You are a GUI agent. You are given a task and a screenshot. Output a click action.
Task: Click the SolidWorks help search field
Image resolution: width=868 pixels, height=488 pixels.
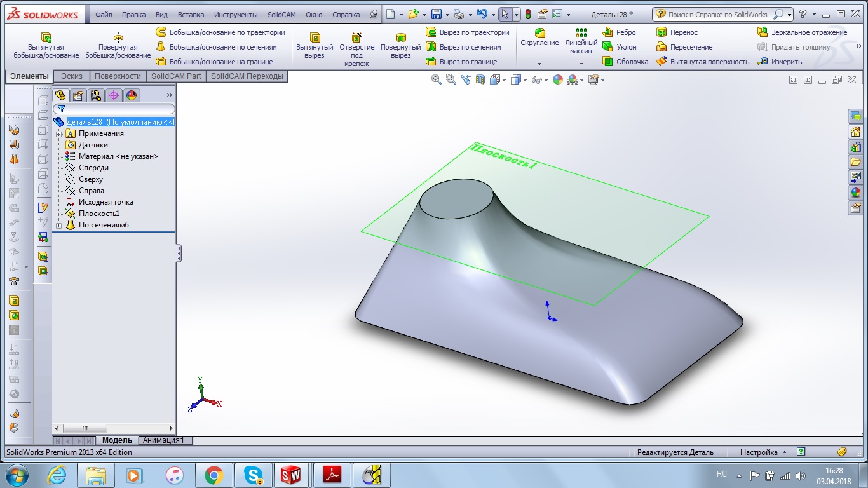pos(717,15)
